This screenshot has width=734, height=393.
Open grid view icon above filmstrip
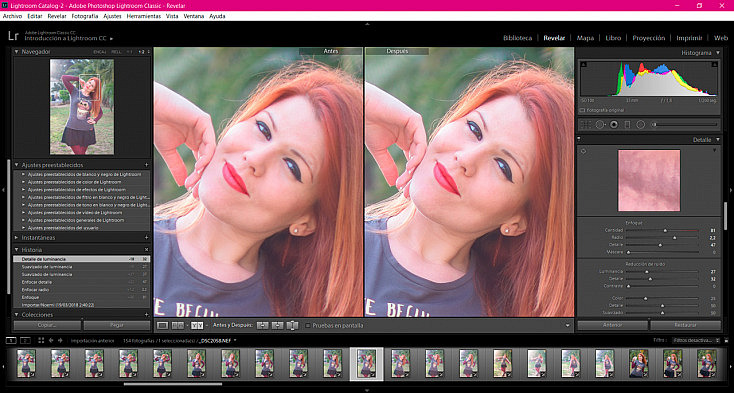tap(41, 340)
